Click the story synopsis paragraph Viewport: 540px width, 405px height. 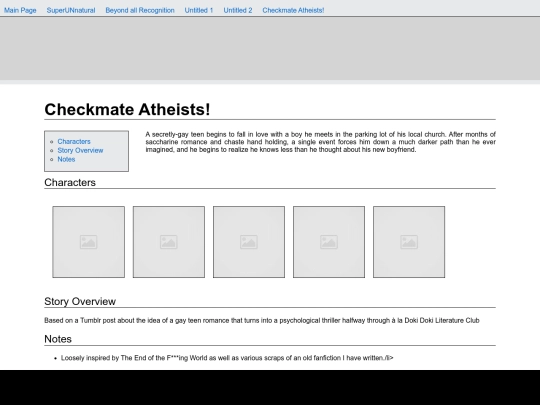point(320,142)
